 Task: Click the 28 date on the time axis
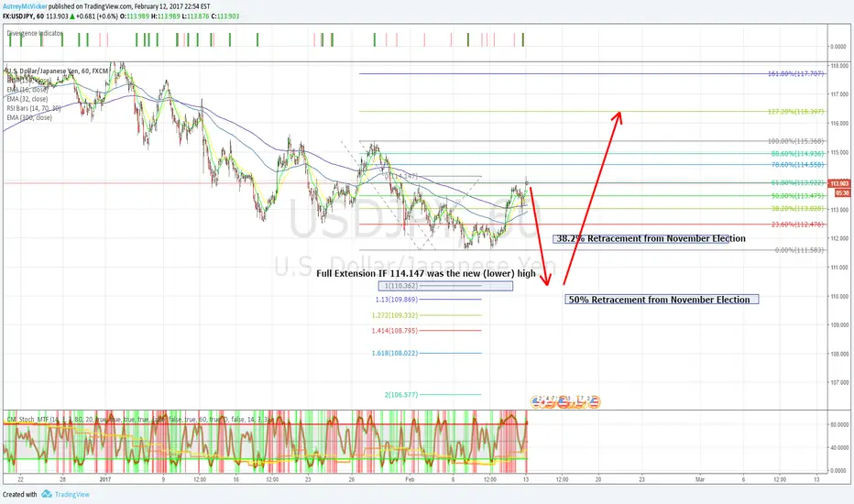point(62,479)
